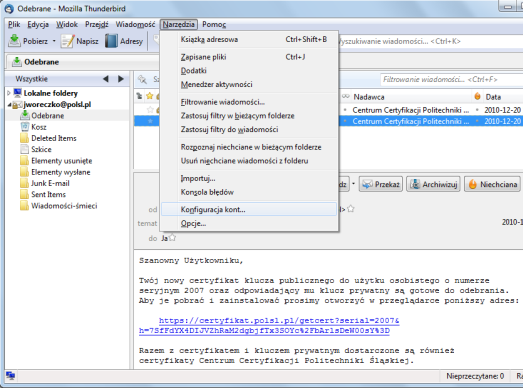Open the Kosz trash folder
The height and width of the screenshot is (388, 523).
point(38,127)
